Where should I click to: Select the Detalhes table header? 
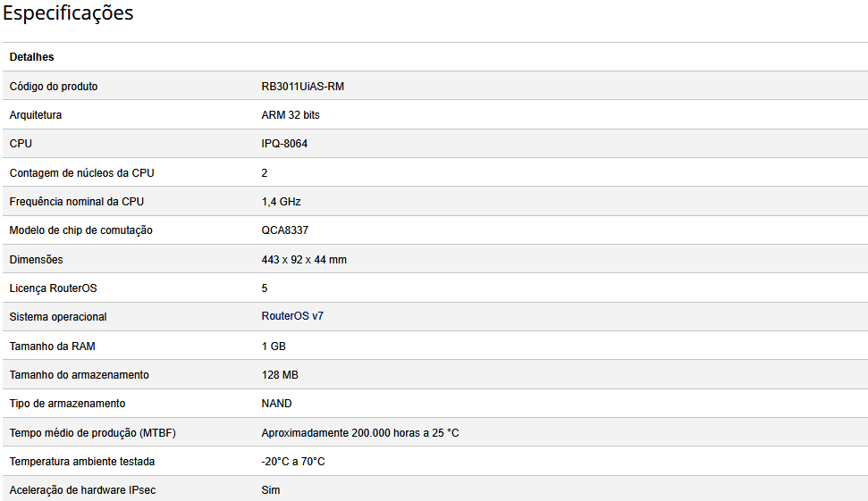click(x=31, y=57)
